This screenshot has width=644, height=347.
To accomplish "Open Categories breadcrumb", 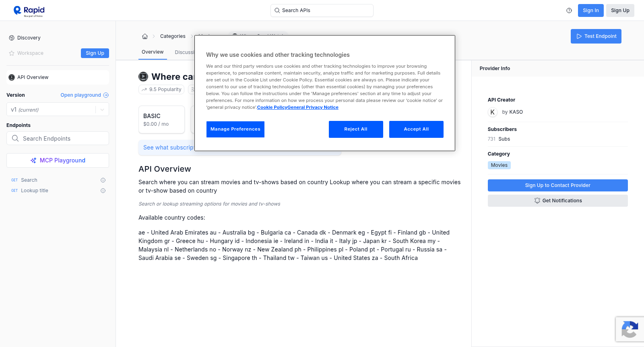I will coord(173,36).
